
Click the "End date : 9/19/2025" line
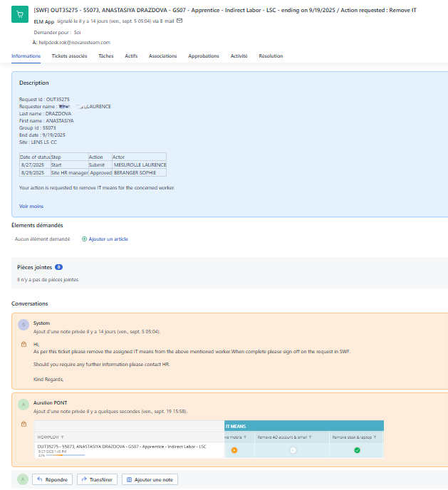(x=42, y=135)
